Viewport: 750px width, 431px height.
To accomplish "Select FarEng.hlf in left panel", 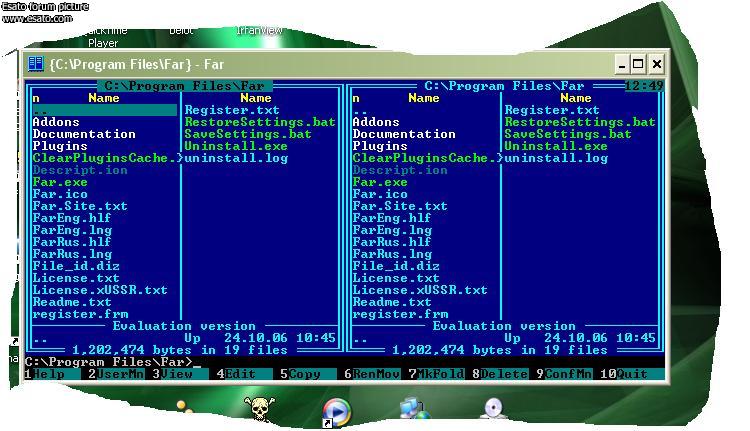I will click(72, 218).
